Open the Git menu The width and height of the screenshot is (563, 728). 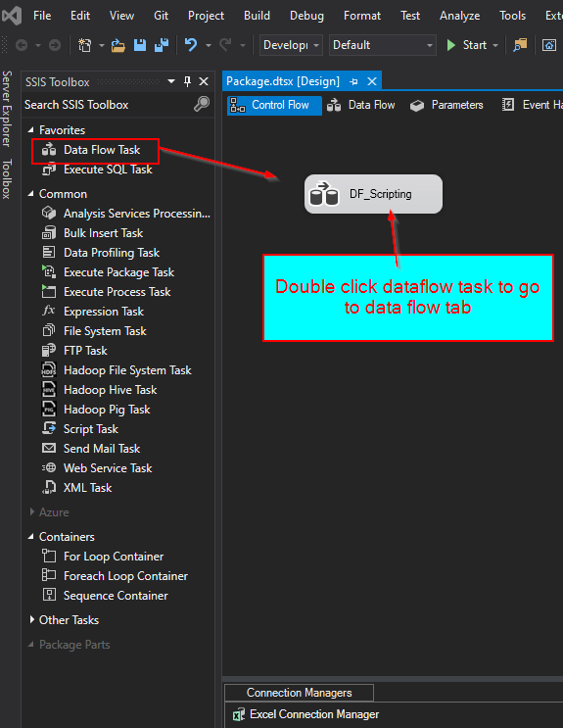pos(161,16)
